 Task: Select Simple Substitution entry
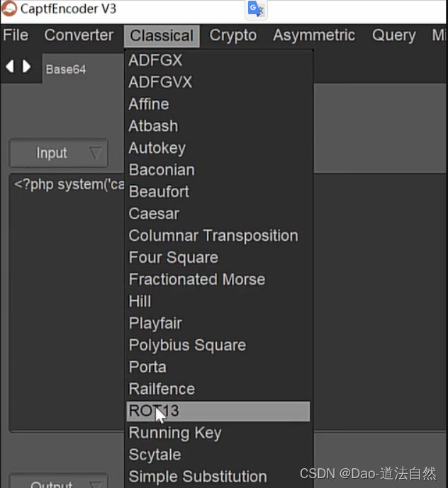218,477
